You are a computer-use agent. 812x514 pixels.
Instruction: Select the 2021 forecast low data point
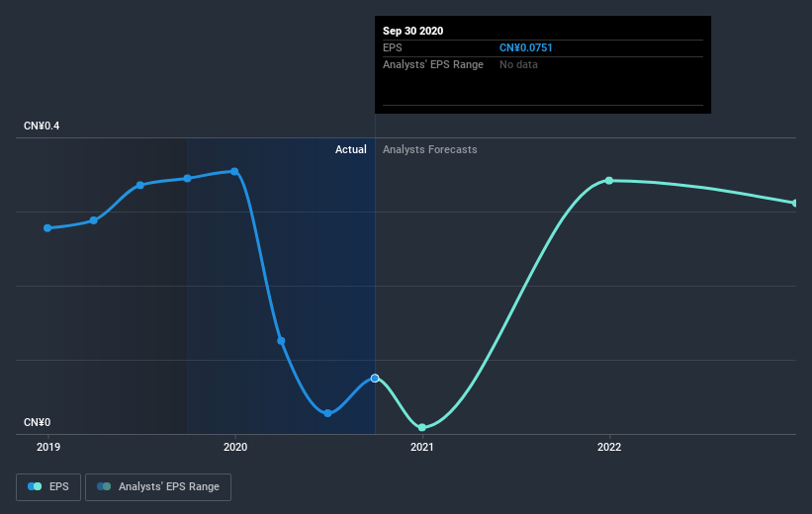coord(422,428)
